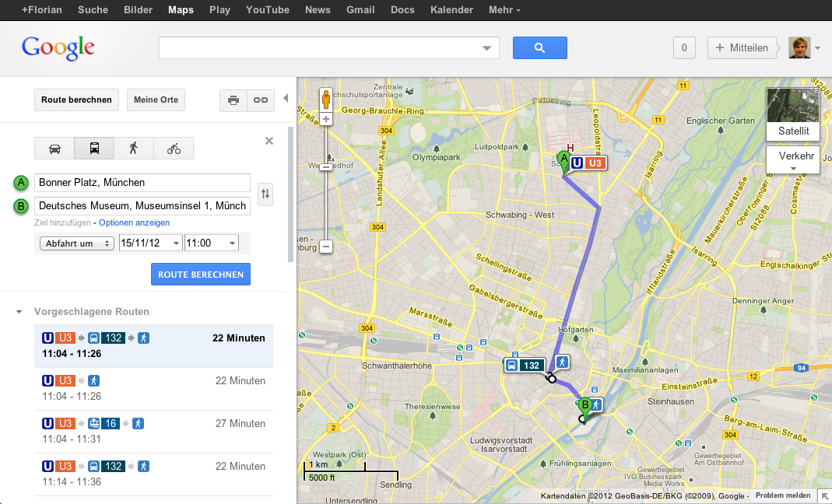
Task: Open Play in top bar
Action: pos(219,9)
